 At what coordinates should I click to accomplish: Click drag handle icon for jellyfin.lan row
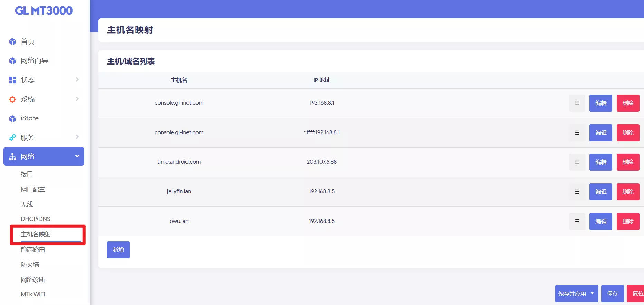coord(577,192)
